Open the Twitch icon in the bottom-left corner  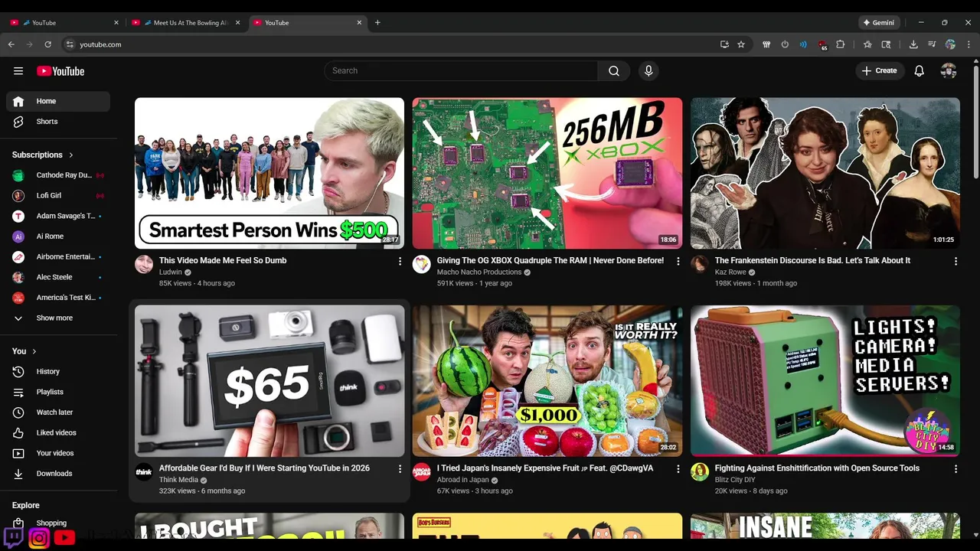(x=14, y=538)
